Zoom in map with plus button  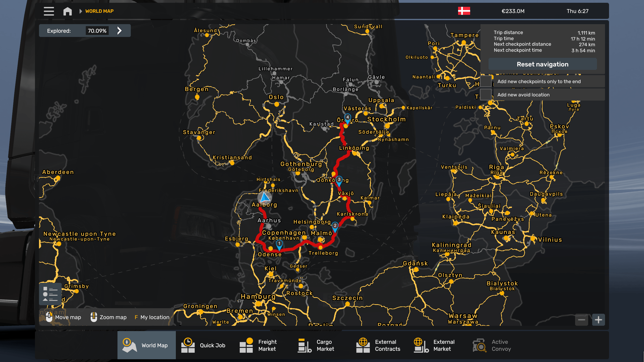[598, 320]
